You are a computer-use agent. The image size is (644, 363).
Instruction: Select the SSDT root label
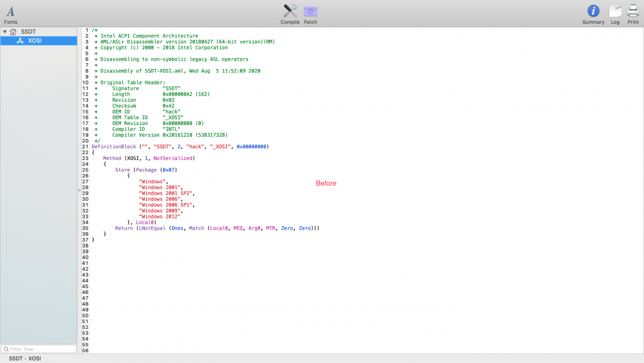pos(28,32)
